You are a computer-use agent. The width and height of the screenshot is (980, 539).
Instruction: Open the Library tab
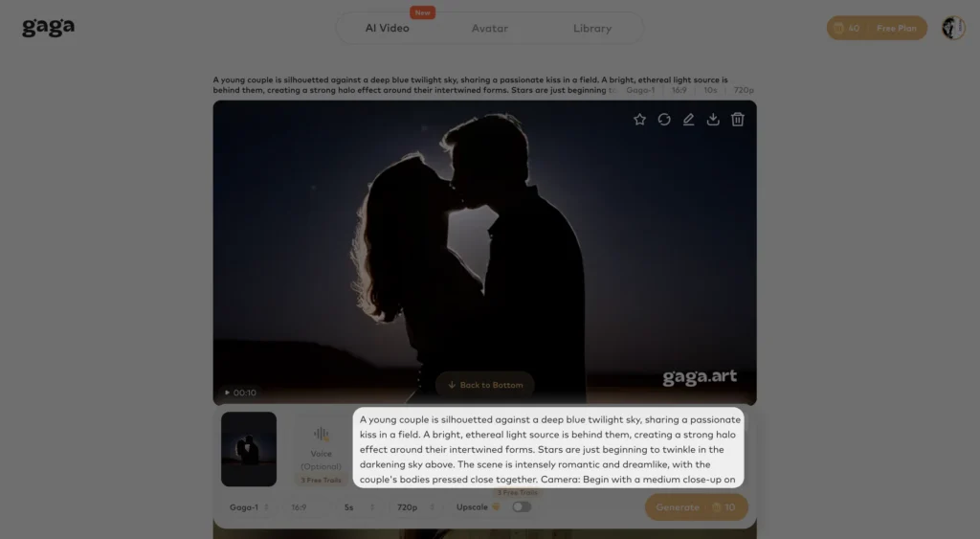point(591,28)
